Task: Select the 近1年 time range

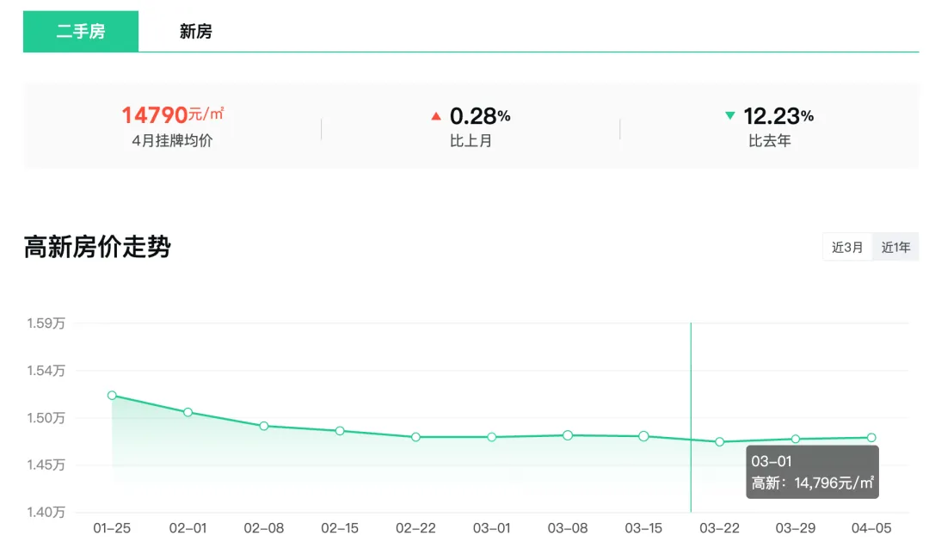Action: tap(895, 247)
